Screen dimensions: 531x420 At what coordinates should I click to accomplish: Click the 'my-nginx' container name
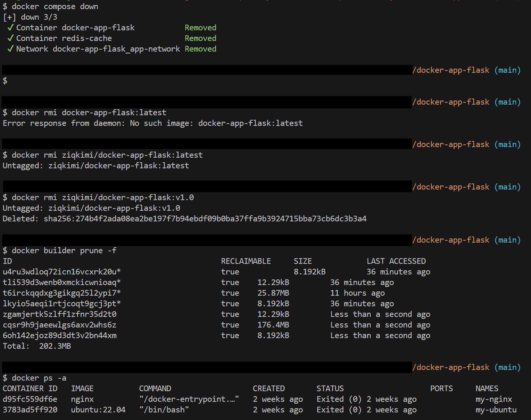coord(494,399)
